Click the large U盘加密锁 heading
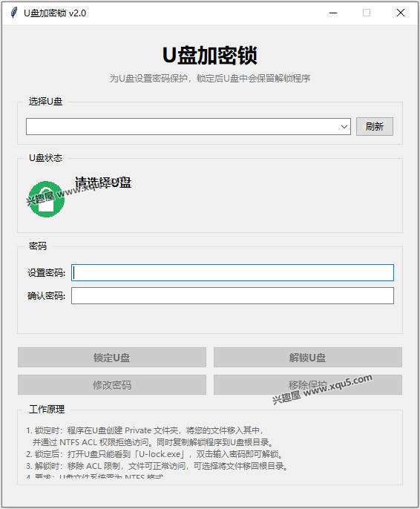The width and height of the screenshot is (420, 509). [210, 55]
